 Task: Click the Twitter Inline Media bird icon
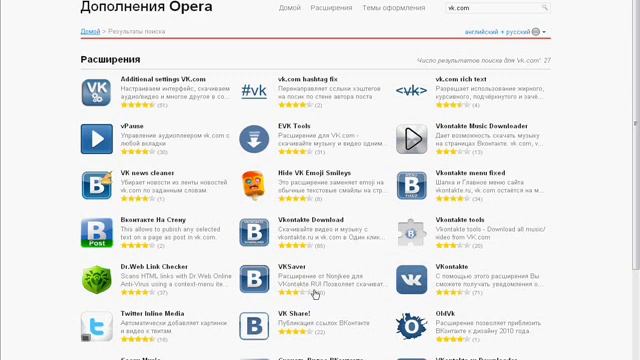[x=96, y=327]
